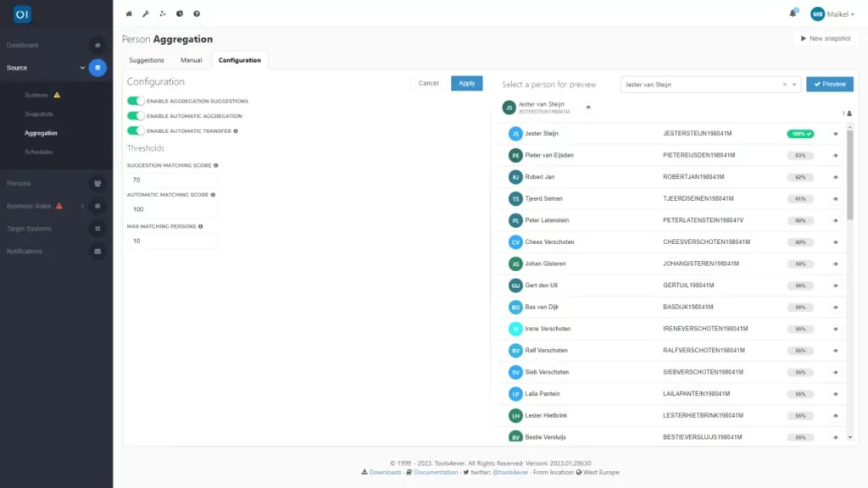
Task: Switch to the Suggestions tab
Action: click(146, 60)
